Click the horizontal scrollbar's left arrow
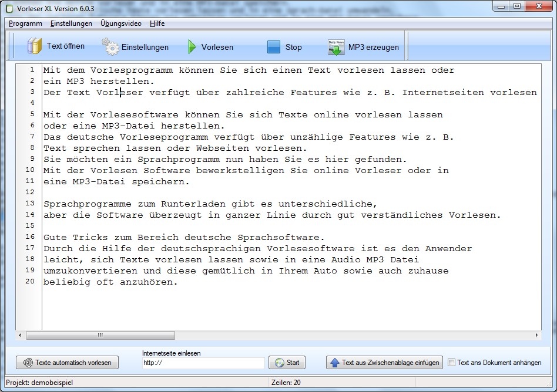The width and height of the screenshot is (557, 392). coord(21,335)
